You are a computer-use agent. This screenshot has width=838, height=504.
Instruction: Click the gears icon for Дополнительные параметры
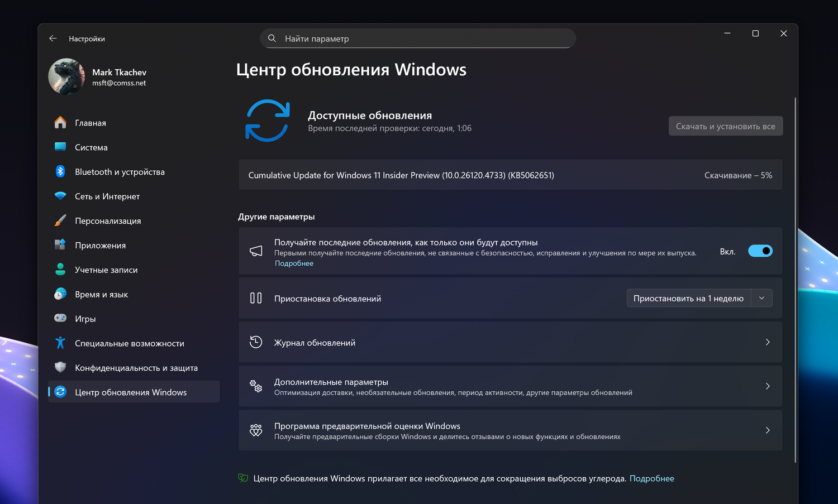click(x=256, y=386)
